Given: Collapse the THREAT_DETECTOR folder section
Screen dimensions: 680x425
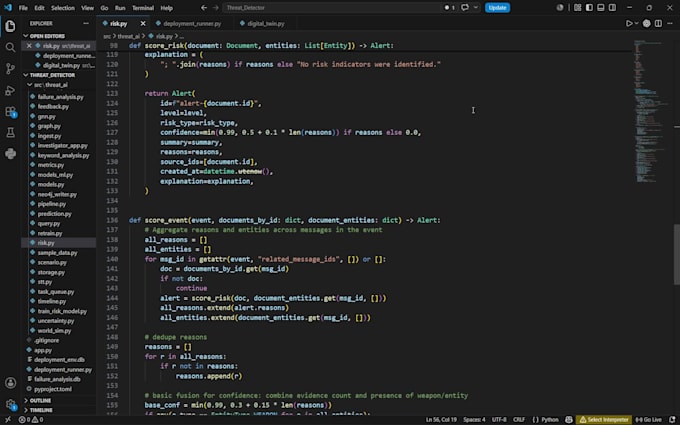Looking at the screenshot, I should tap(52, 75).
